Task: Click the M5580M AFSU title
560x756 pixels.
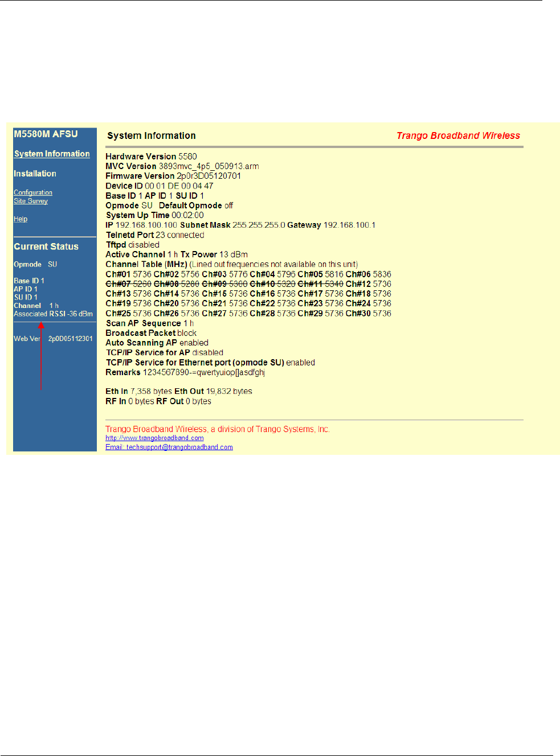Action: pos(46,134)
